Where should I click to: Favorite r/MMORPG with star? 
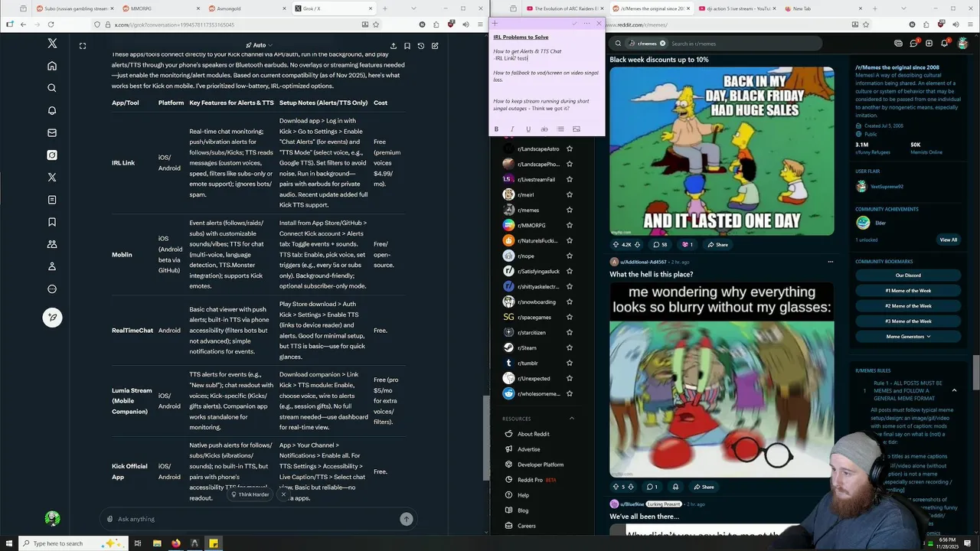569,225
